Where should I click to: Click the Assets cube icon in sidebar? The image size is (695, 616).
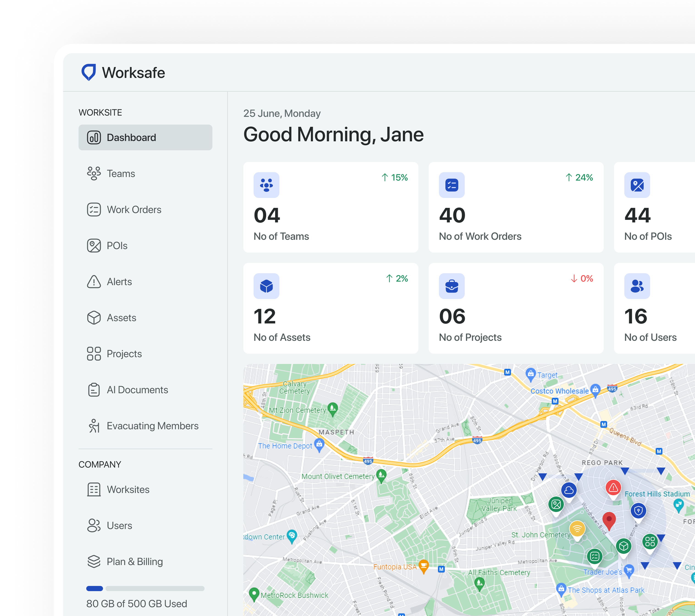94,318
